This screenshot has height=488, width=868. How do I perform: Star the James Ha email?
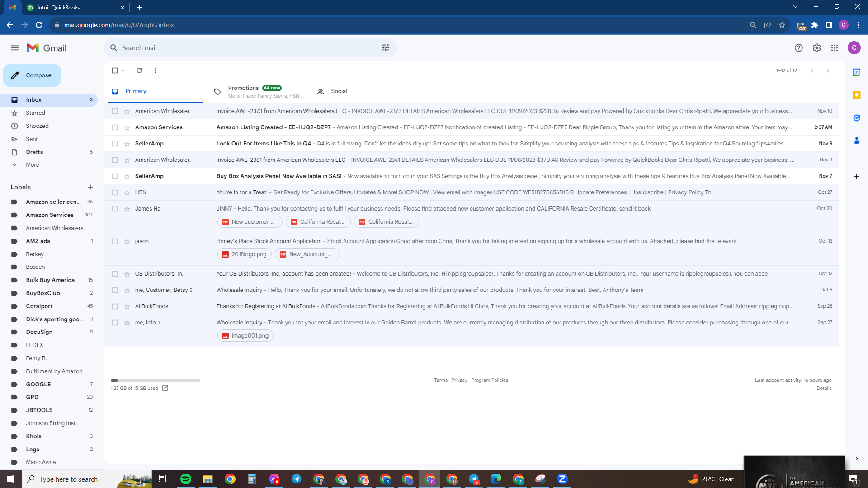tap(127, 209)
